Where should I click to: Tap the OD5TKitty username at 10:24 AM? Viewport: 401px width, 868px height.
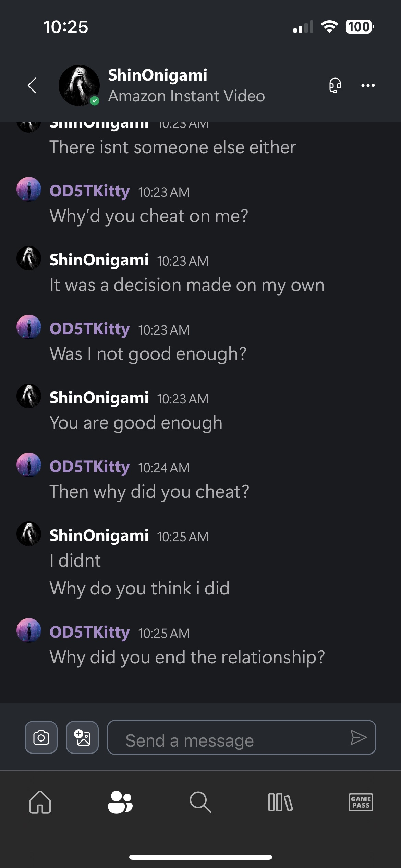[89, 467]
